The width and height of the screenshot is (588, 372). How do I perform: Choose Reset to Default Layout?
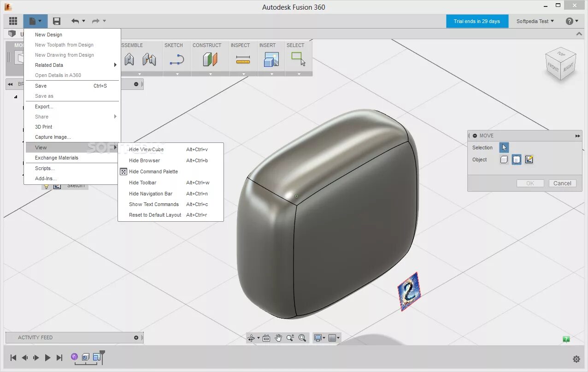(171, 215)
